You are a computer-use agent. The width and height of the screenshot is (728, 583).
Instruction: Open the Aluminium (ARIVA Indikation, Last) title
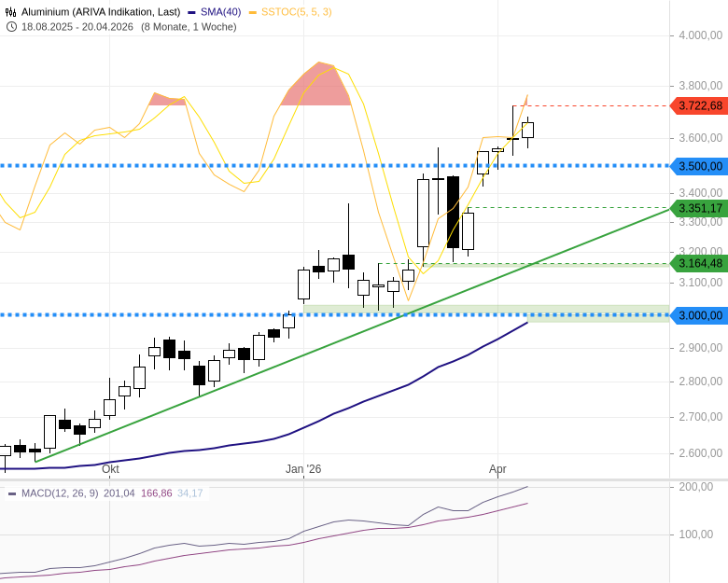[x=101, y=12]
